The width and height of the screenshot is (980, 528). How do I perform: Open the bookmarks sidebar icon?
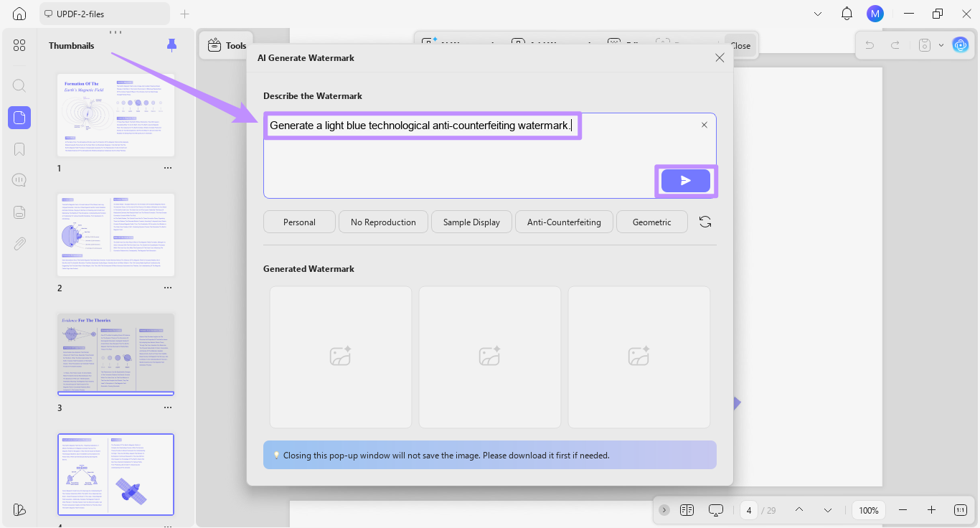coord(19,149)
